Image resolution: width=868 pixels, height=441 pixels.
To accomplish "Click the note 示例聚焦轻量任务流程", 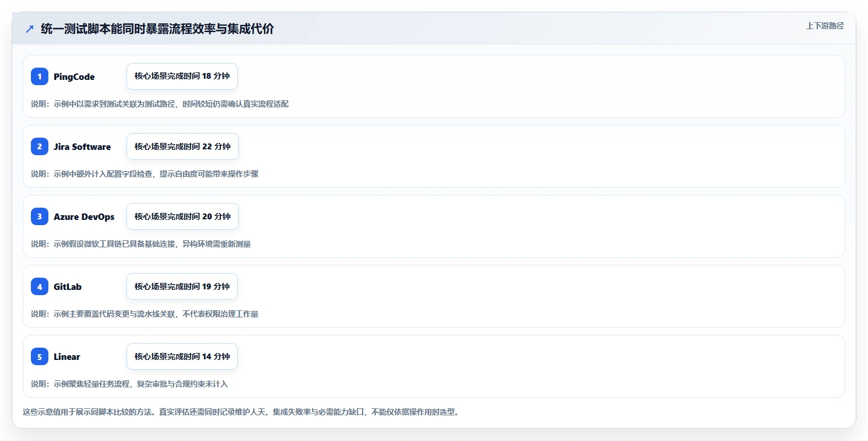I will pyautogui.click(x=129, y=384).
